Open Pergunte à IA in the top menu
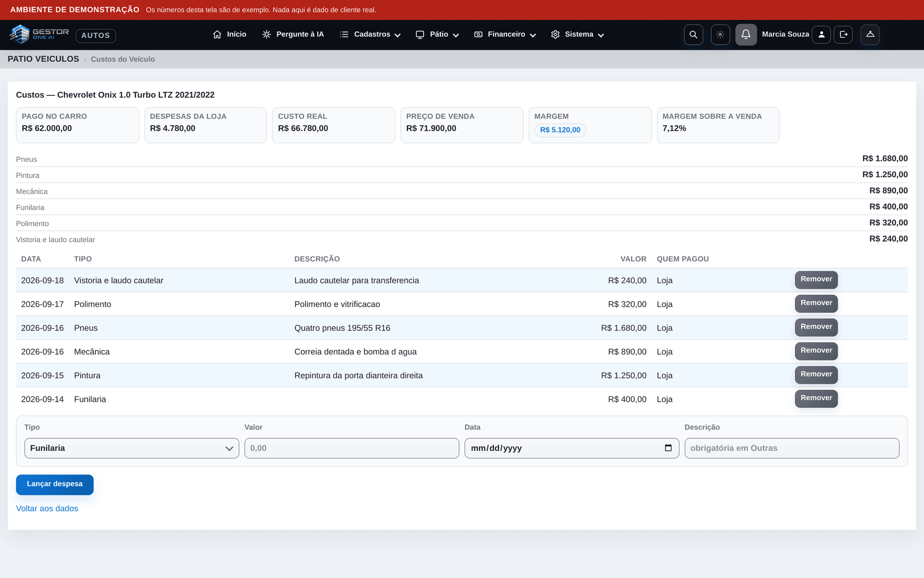 click(293, 34)
